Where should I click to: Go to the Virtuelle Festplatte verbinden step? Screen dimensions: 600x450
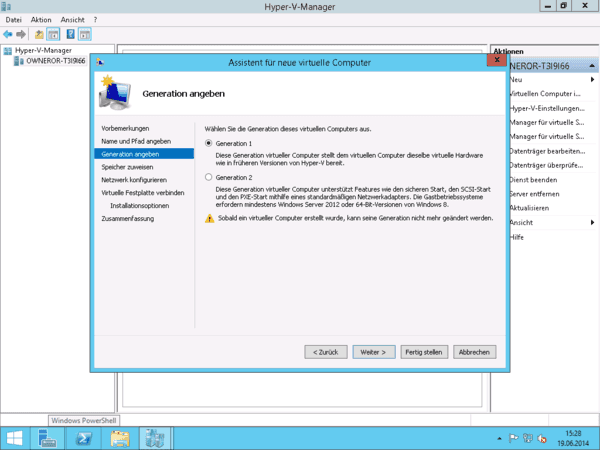point(143,193)
